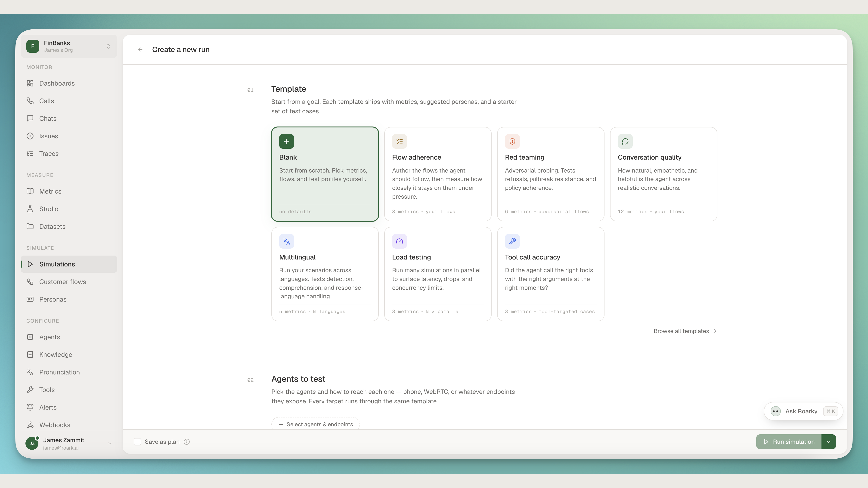
Task: Open Ask Roarky assistant
Action: tap(803, 411)
